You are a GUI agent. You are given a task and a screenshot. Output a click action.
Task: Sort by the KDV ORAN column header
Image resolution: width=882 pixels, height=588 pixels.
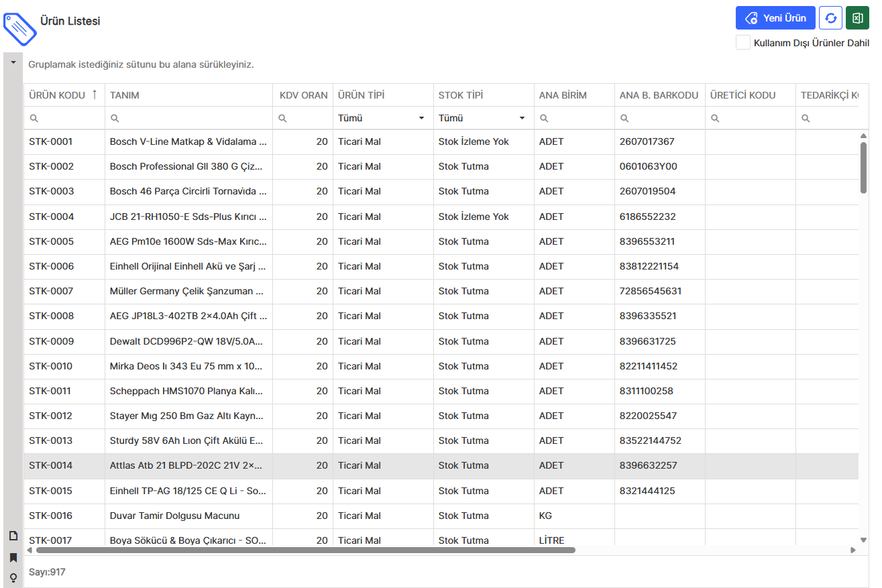coord(303,95)
